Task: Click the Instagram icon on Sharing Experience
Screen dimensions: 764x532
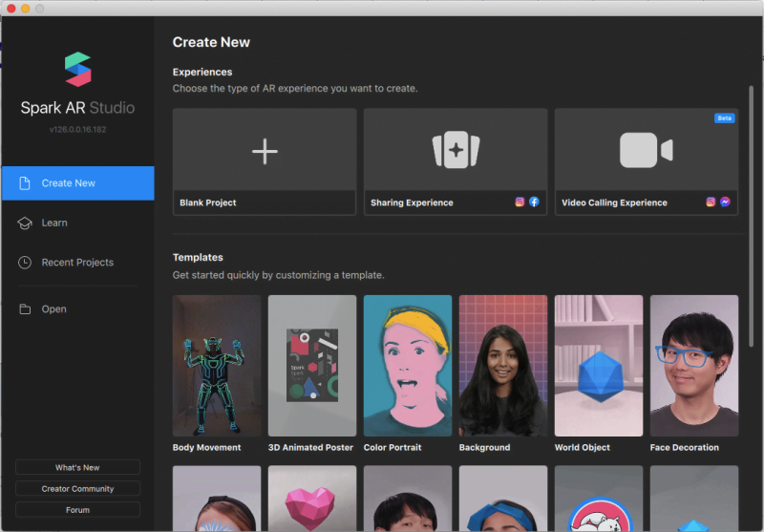Action: coord(520,202)
